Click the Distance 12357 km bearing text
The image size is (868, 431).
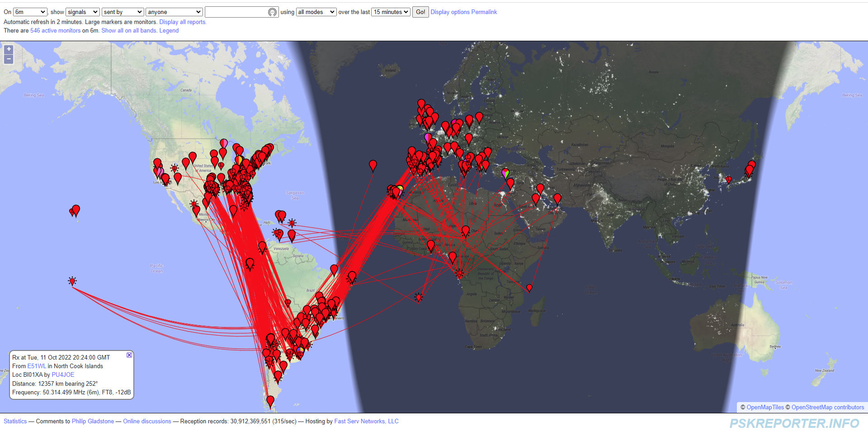point(55,384)
